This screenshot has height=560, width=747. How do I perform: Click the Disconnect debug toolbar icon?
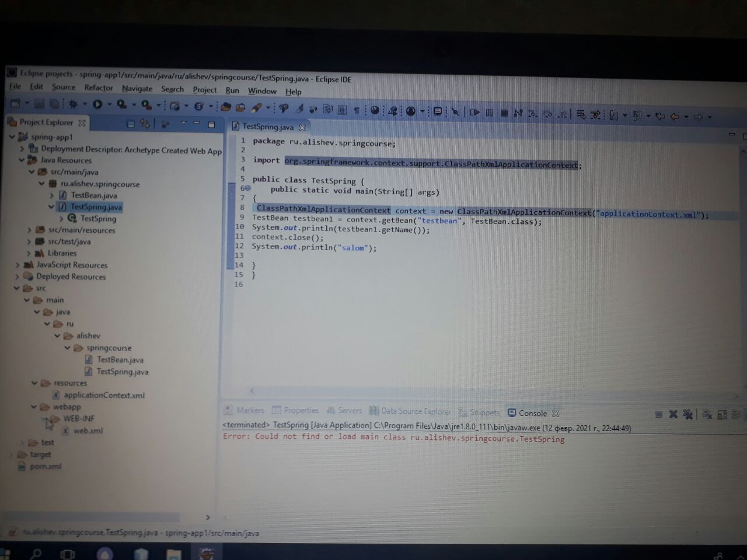(x=518, y=113)
